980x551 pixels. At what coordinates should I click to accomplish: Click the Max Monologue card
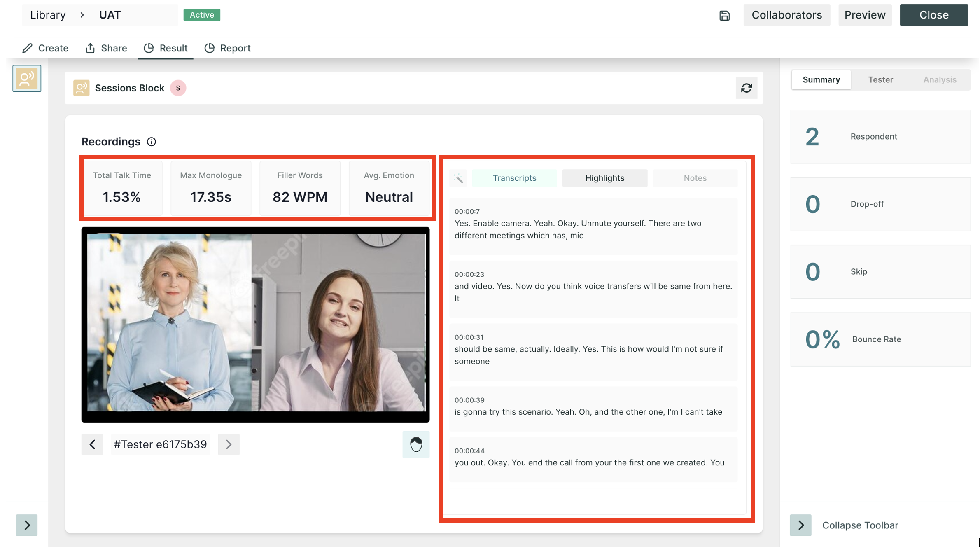coord(211,188)
